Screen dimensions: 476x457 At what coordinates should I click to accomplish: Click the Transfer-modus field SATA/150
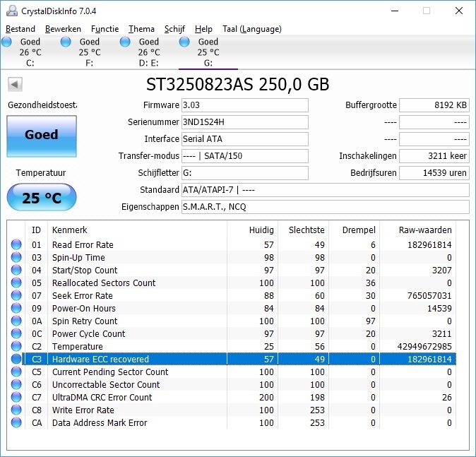[x=244, y=156]
